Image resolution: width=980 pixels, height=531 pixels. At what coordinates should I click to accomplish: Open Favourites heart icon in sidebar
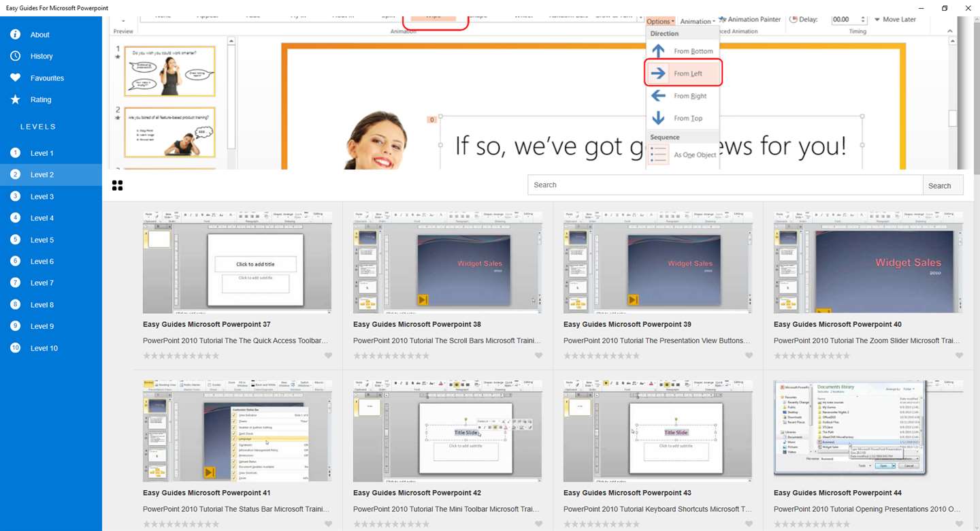point(15,78)
